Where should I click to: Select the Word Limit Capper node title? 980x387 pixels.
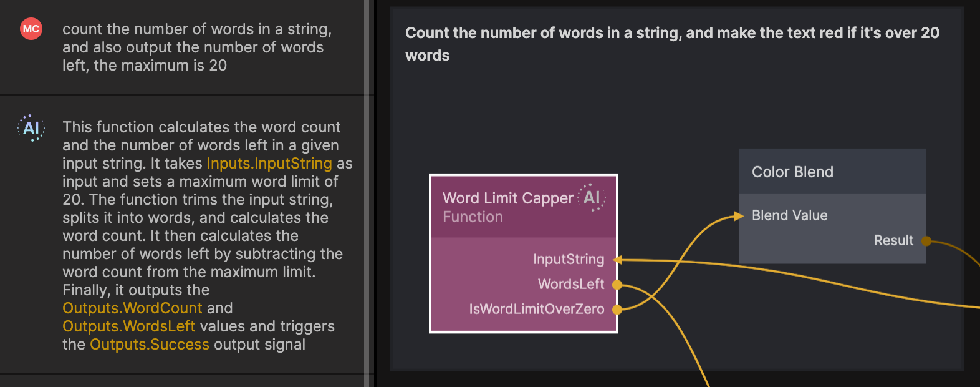tap(507, 198)
